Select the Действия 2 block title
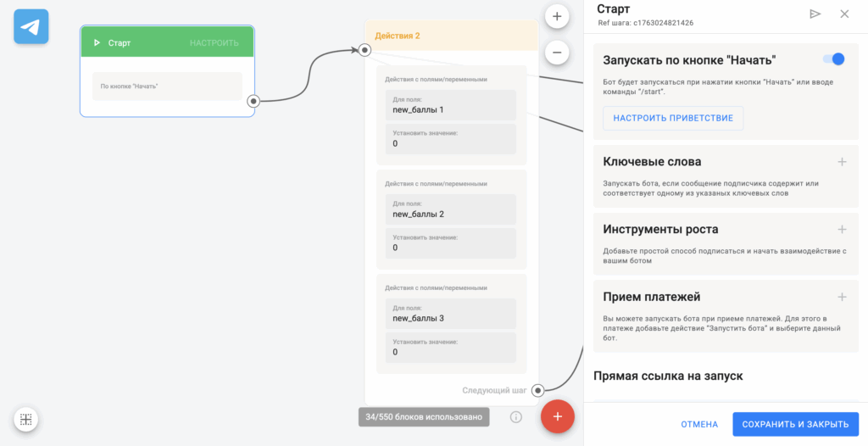 pyautogui.click(x=398, y=36)
